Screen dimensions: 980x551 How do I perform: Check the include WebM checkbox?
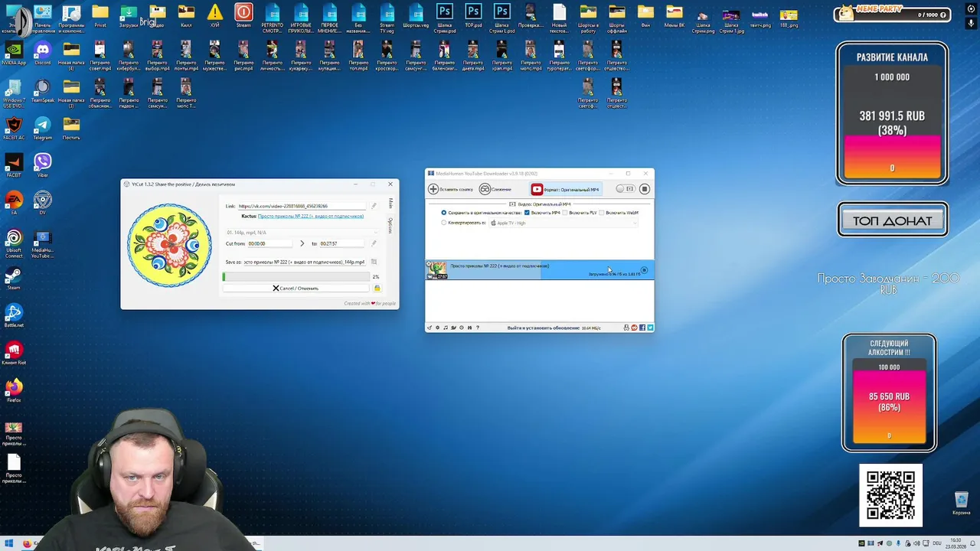(602, 213)
